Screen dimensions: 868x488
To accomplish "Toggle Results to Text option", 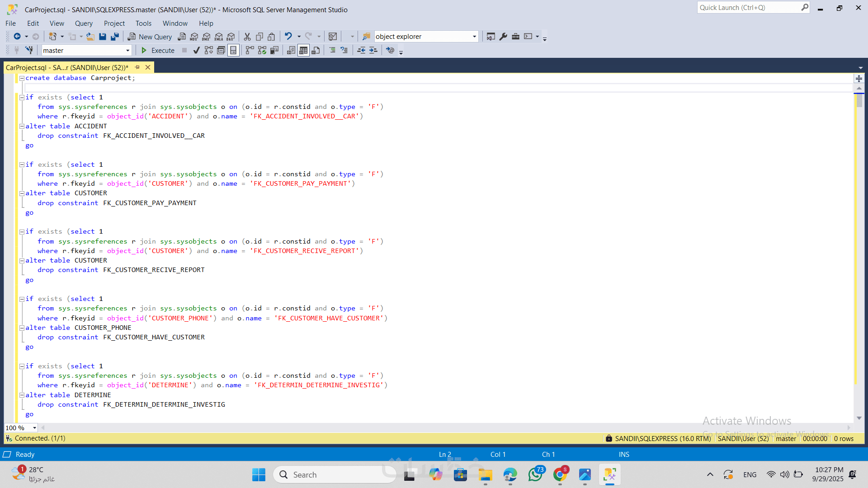I will 291,50.
